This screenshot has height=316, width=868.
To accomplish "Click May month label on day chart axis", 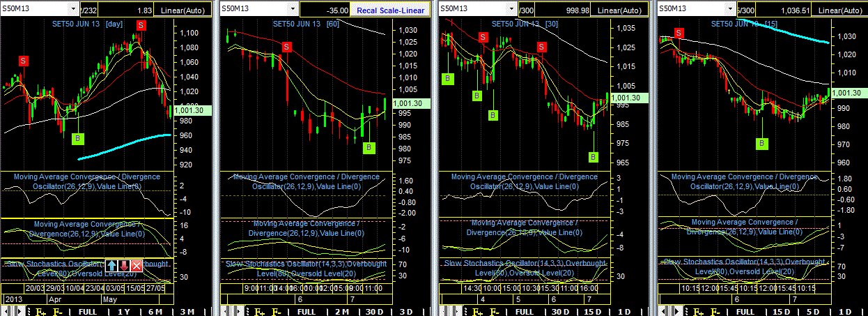I will coord(111,298).
